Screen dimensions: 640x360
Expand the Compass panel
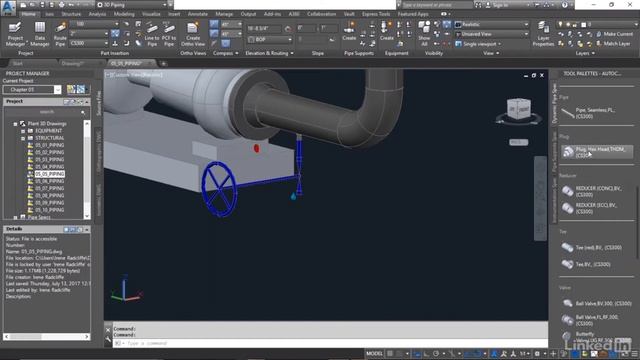(225, 53)
